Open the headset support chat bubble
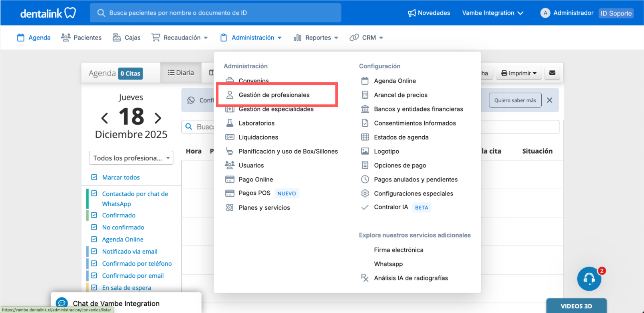Screen dimensions: 644x313 [x=589, y=279]
